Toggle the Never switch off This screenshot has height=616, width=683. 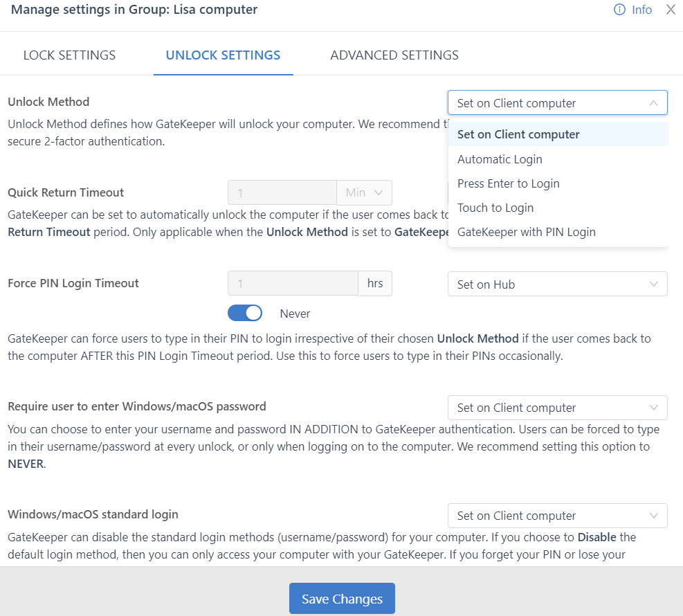(x=245, y=314)
